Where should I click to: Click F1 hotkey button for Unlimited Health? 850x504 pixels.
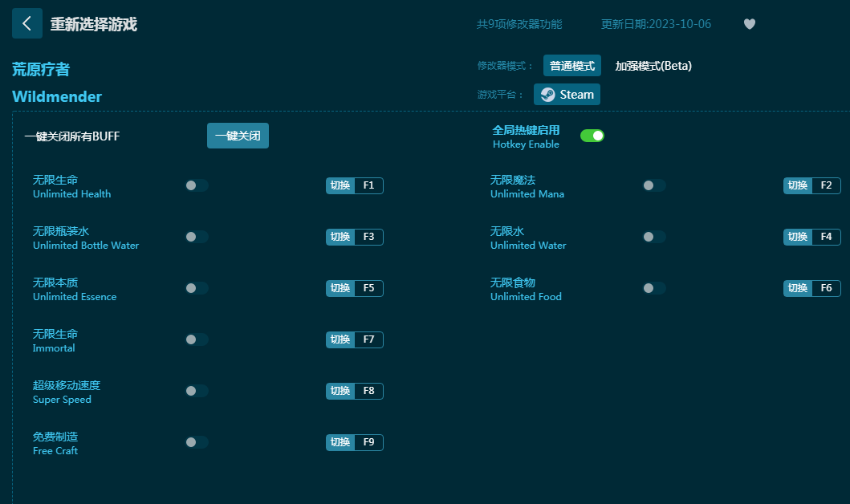pyautogui.click(x=368, y=185)
